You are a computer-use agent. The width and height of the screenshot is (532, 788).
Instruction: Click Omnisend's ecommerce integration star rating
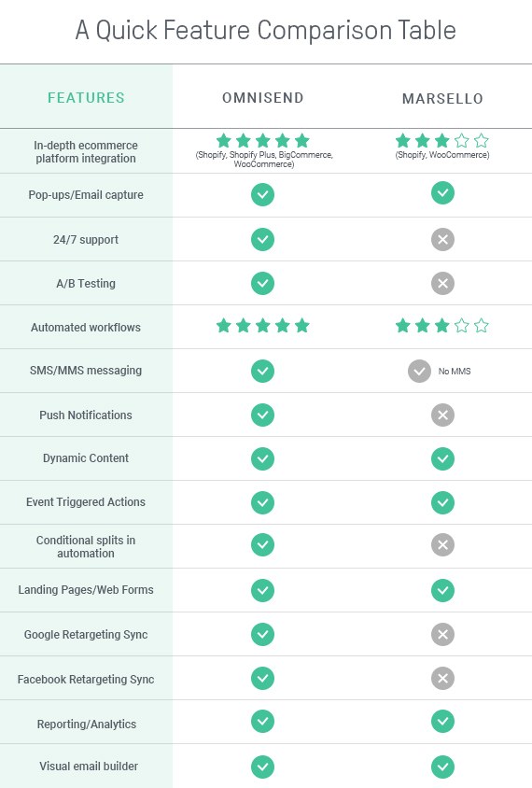pos(263,141)
